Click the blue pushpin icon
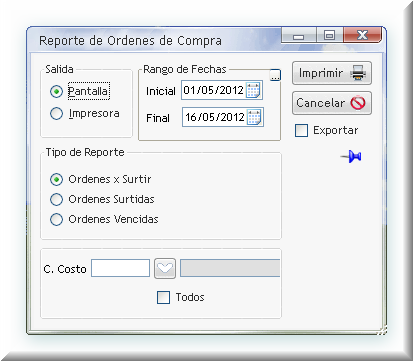 point(351,156)
